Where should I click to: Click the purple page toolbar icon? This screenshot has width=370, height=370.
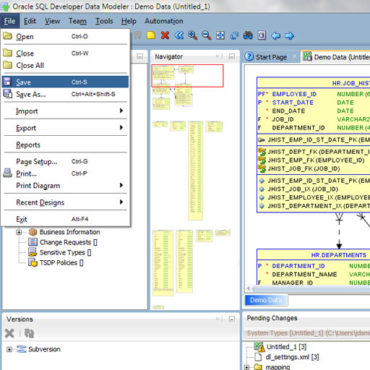click(262, 35)
